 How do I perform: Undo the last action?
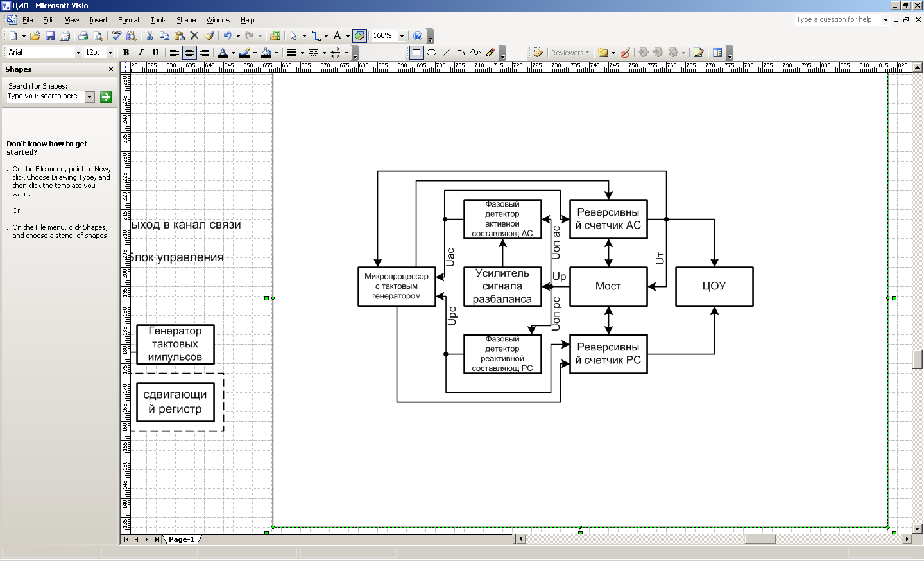pos(227,36)
